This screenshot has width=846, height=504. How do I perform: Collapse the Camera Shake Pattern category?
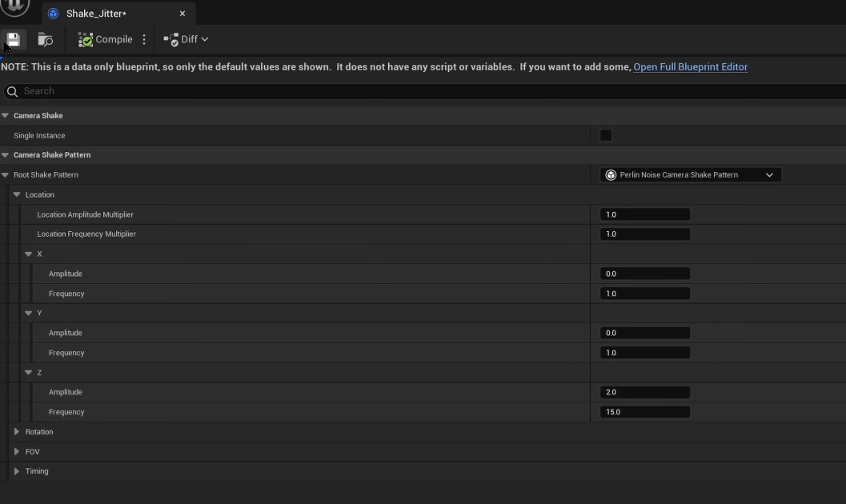pos(5,154)
